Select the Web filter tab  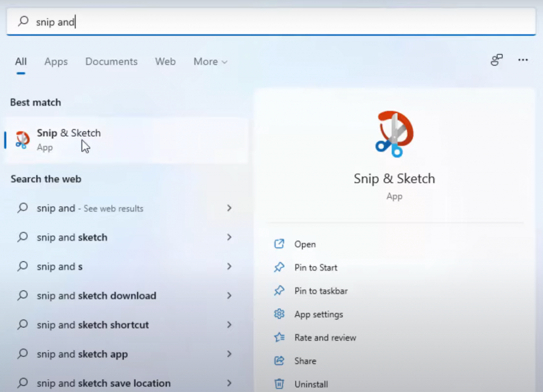(x=165, y=62)
